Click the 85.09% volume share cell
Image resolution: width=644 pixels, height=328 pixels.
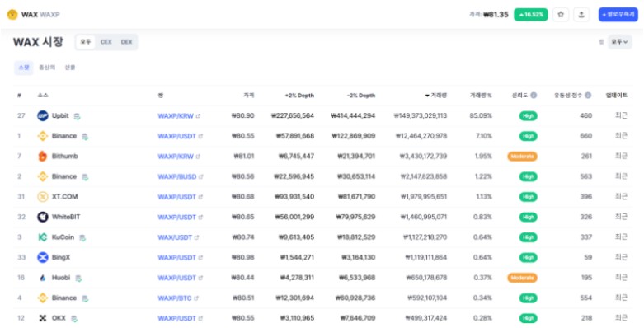click(481, 115)
